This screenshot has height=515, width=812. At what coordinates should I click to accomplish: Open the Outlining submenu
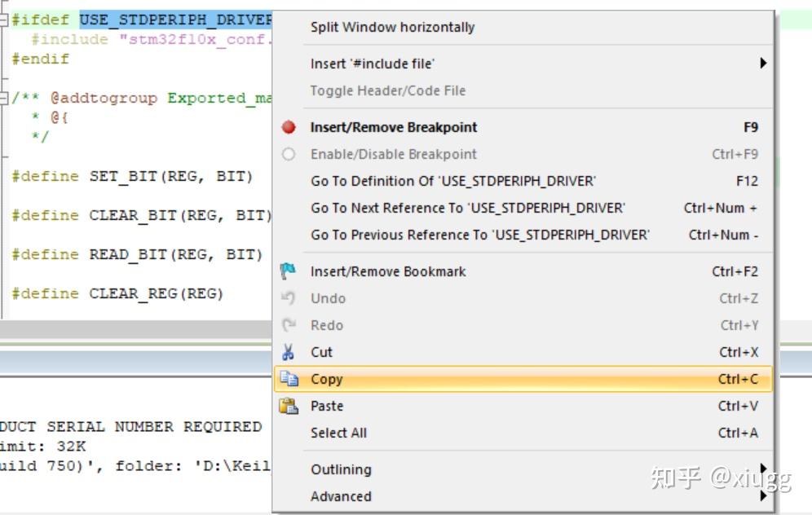tap(523, 469)
